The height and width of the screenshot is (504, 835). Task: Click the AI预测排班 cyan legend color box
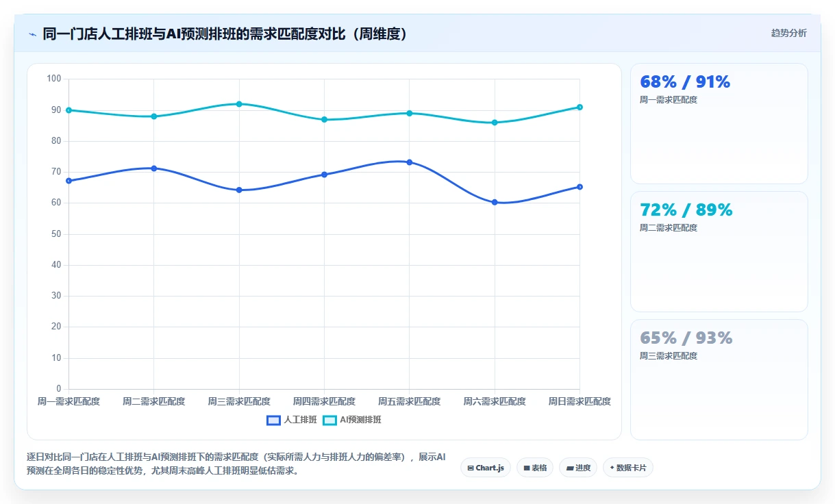pos(329,420)
